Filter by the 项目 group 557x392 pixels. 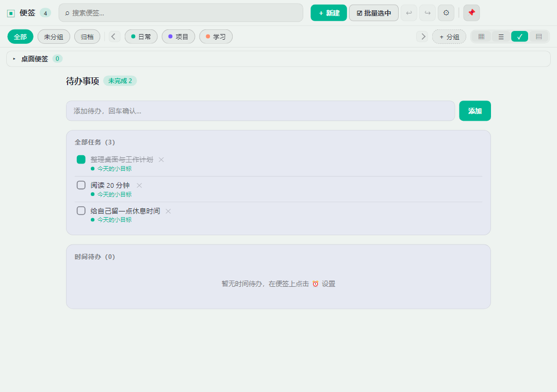pos(178,37)
